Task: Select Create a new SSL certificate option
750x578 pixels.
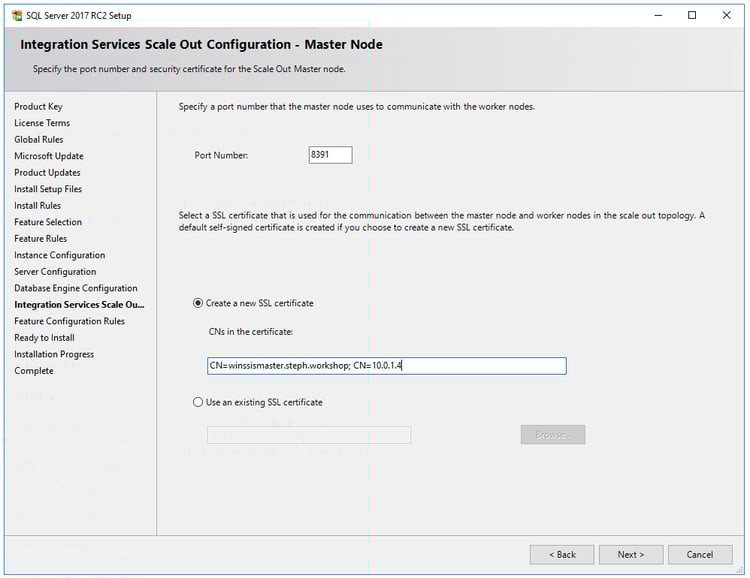Action: click(198, 303)
